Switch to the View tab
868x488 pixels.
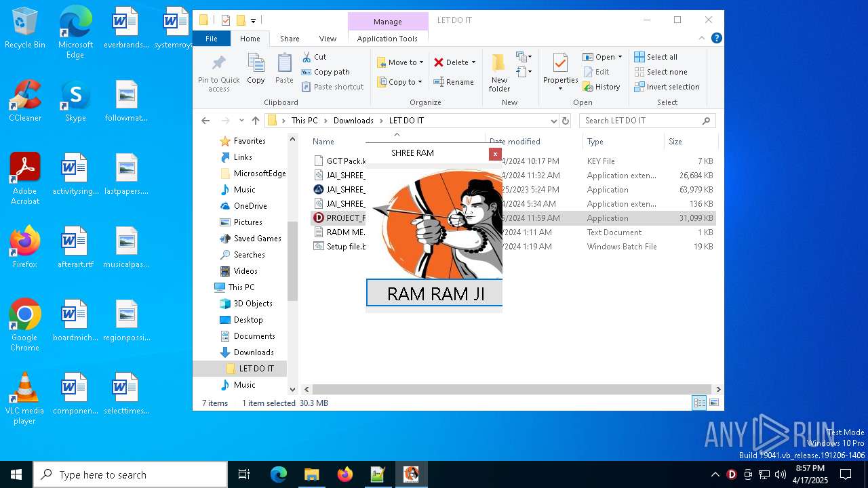(328, 39)
